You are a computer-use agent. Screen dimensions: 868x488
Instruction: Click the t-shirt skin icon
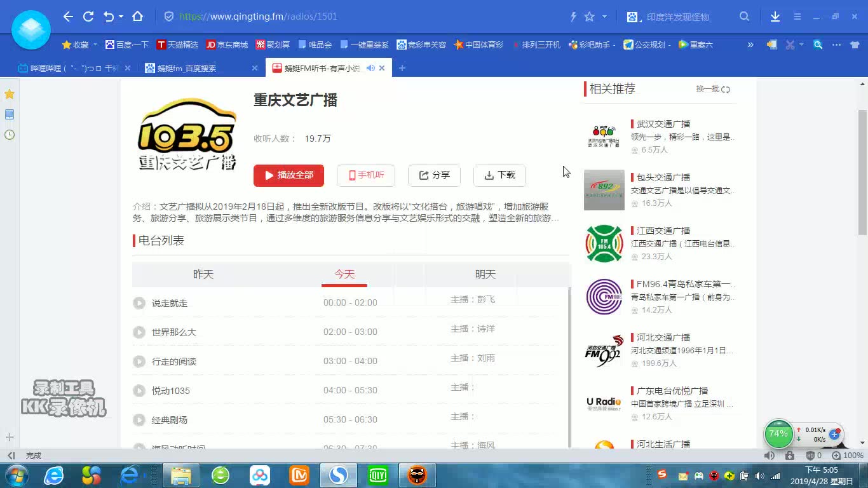pos(855,44)
